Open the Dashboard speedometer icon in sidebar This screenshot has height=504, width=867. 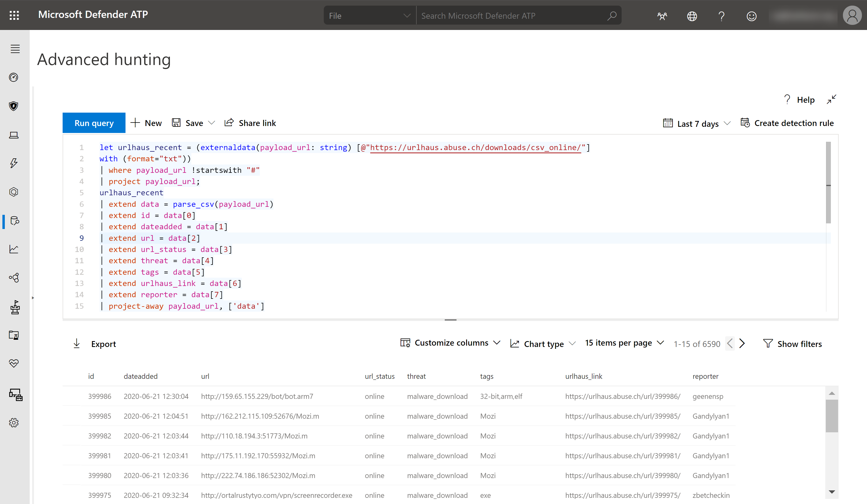pos(14,77)
